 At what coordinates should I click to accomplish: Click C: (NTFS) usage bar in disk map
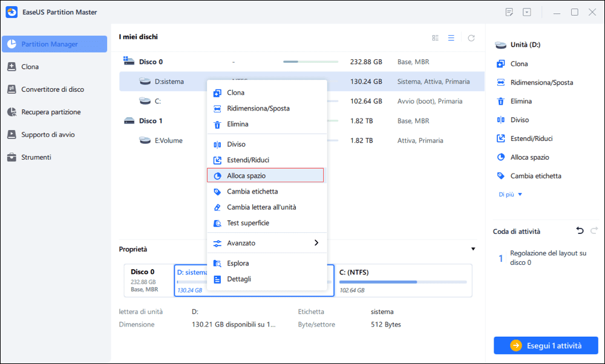click(403, 282)
